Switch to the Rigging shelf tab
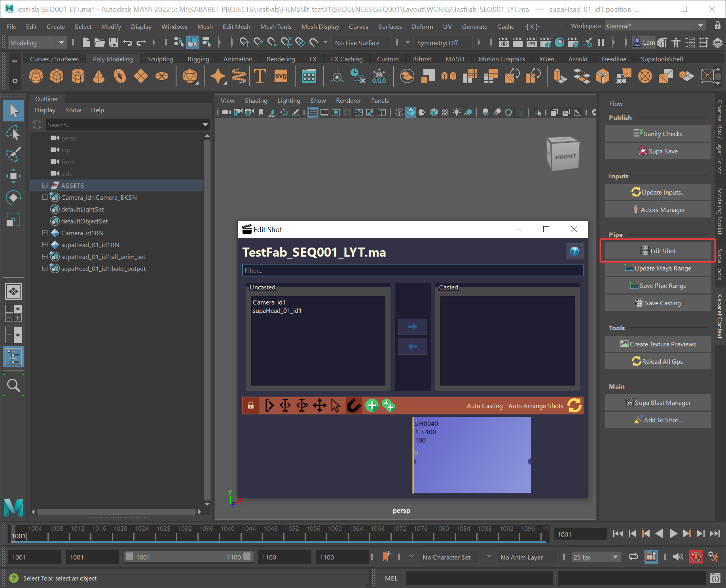 point(198,59)
